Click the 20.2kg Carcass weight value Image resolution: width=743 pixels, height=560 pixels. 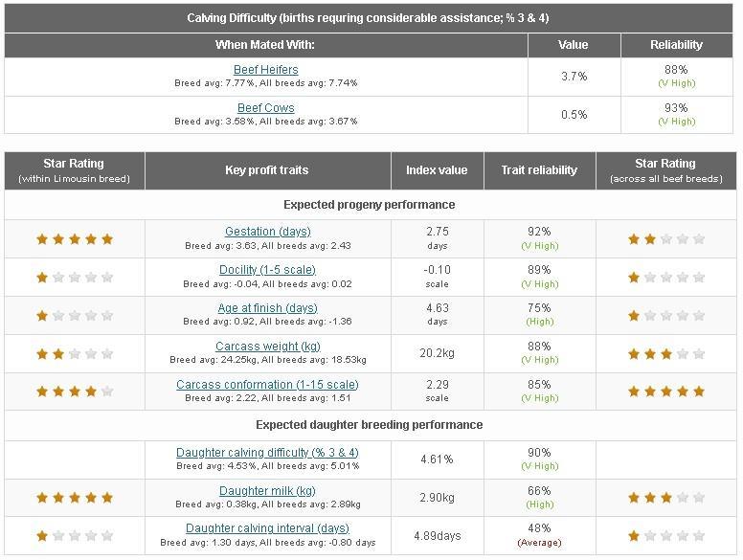click(437, 353)
